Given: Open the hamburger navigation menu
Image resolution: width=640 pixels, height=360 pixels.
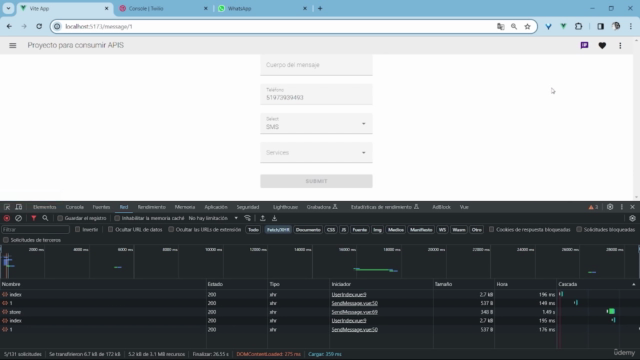Looking at the screenshot, I should pos(13,45).
